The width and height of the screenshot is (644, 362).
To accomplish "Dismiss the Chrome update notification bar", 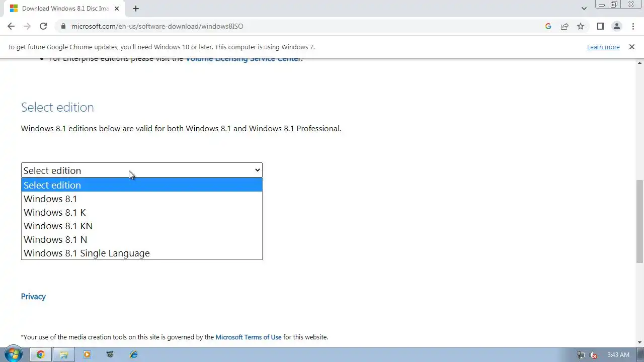I will 631,47.
